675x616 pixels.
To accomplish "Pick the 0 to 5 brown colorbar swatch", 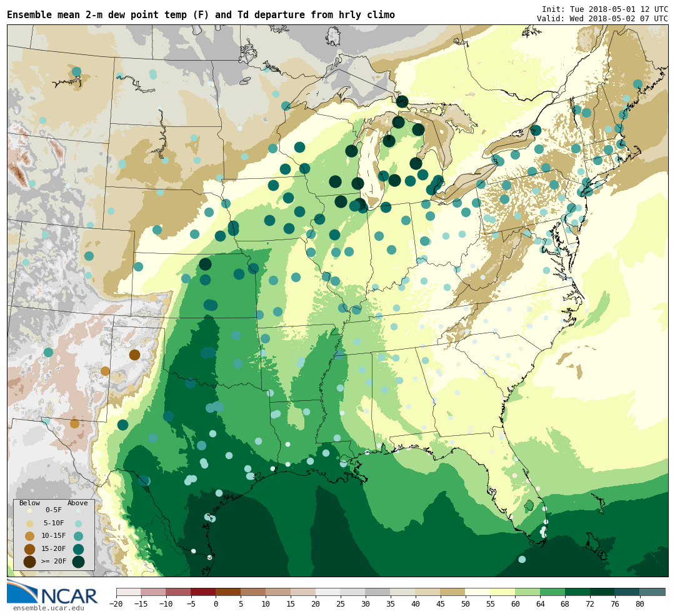I will 229,592.
